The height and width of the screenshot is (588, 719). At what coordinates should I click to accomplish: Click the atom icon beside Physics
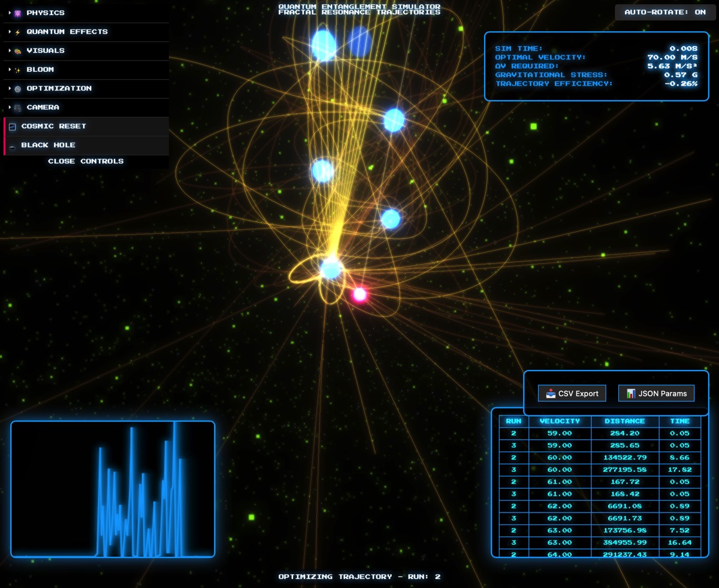coord(18,13)
